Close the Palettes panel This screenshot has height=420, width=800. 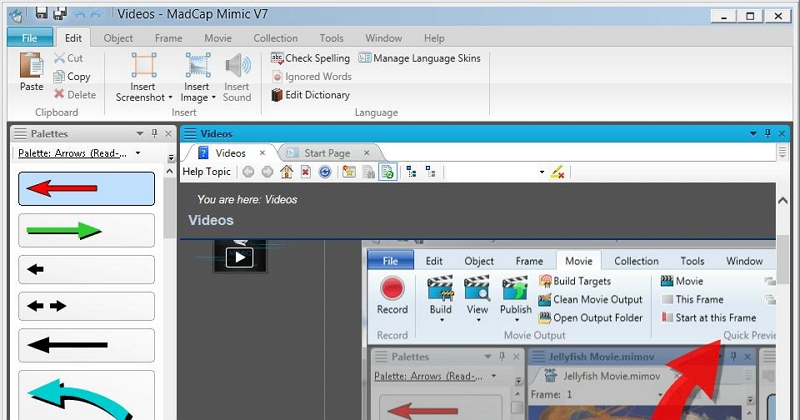click(168, 134)
